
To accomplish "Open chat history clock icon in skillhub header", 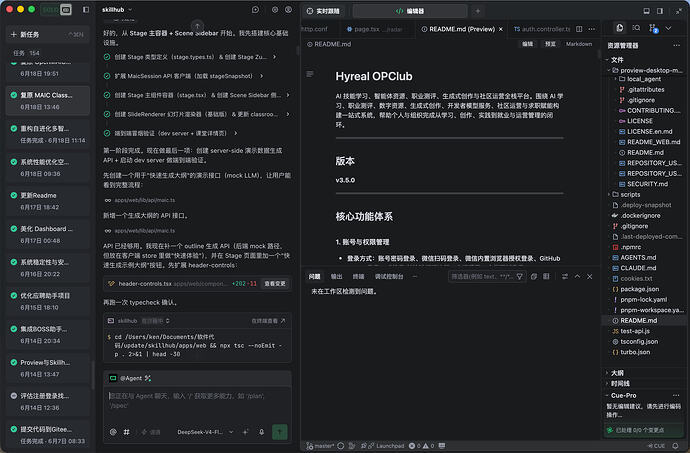I will point(255,9).
